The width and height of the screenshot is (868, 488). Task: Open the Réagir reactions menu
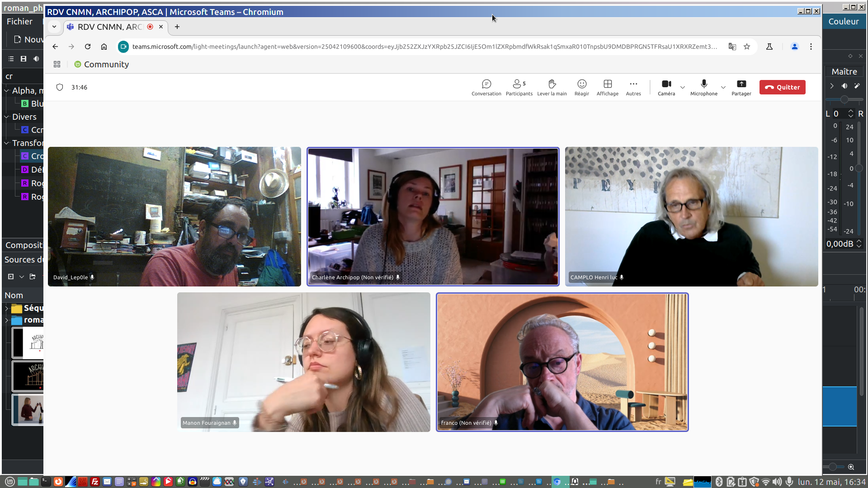point(581,87)
